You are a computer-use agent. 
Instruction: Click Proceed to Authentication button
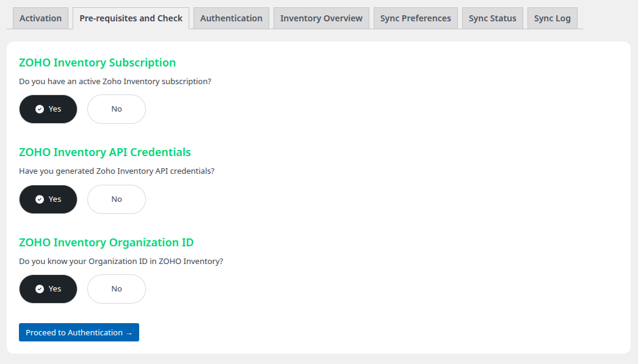[x=79, y=332]
